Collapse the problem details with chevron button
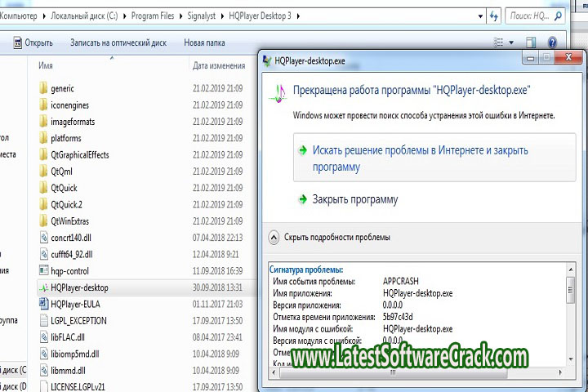588x392 pixels. [x=274, y=237]
